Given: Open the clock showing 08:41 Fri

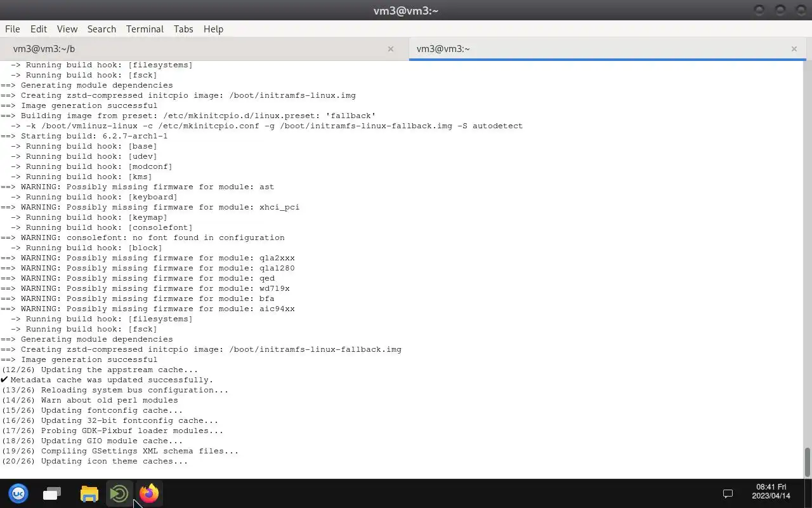Looking at the screenshot, I should click(x=771, y=491).
